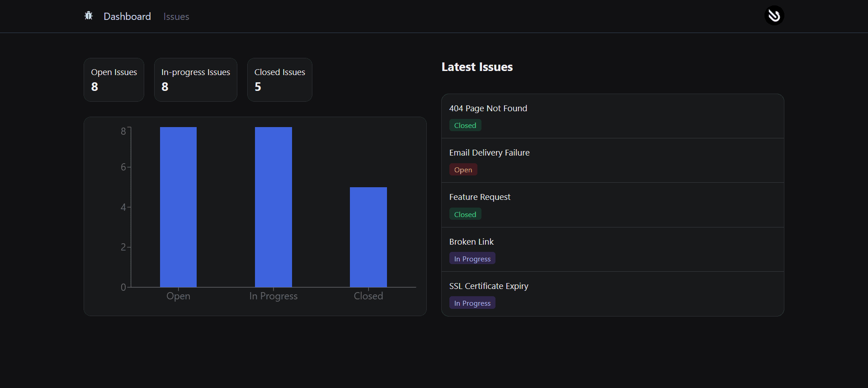View the Closed Issues summary card
868x388 pixels.
tap(279, 80)
